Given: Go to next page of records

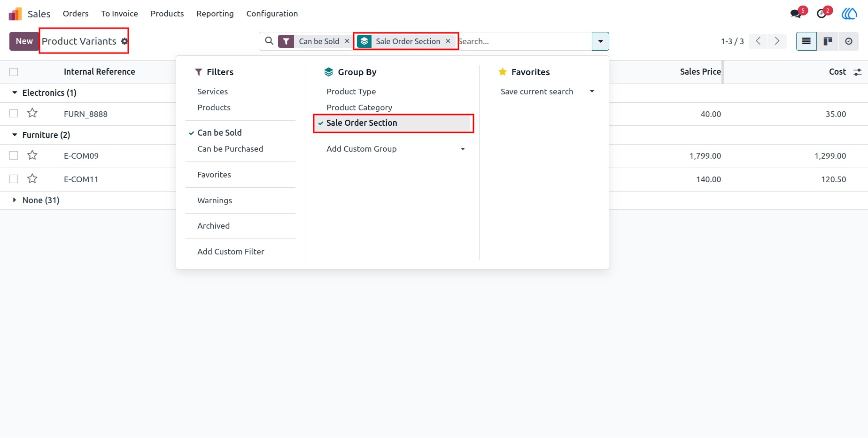Looking at the screenshot, I should pyautogui.click(x=777, y=41).
